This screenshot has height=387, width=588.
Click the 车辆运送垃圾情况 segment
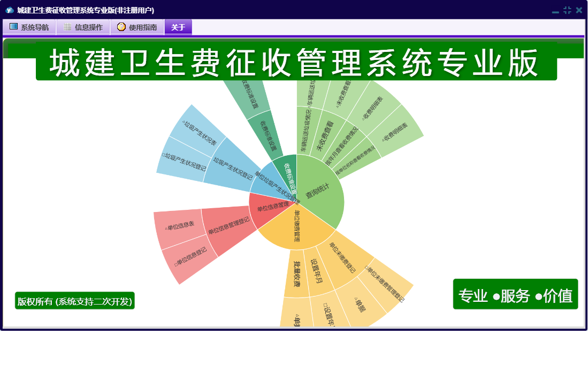tap(307, 131)
